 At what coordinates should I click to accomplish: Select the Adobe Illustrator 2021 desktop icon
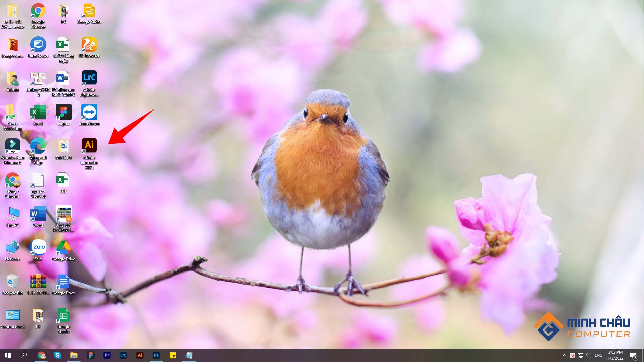(x=89, y=154)
